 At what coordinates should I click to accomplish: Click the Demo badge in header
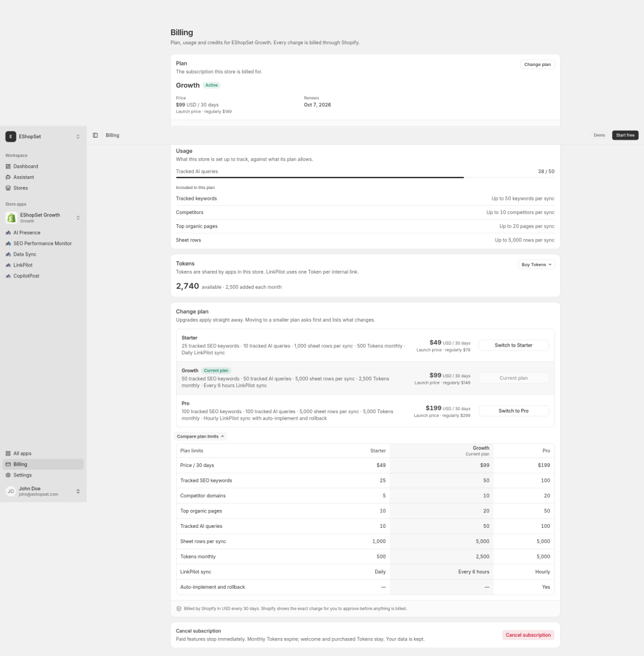click(x=599, y=135)
